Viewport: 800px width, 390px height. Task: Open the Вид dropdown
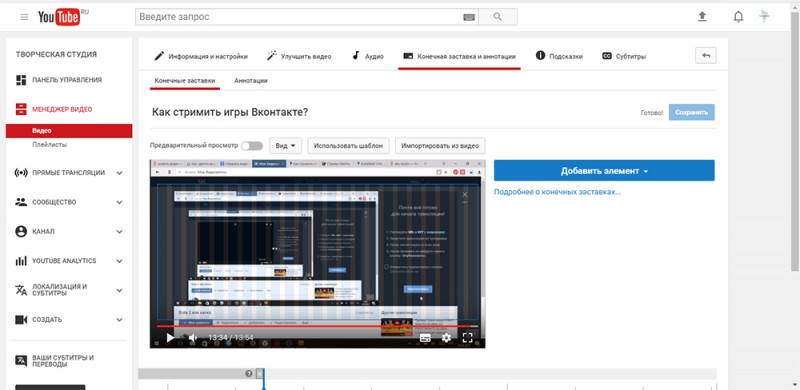point(285,145)
